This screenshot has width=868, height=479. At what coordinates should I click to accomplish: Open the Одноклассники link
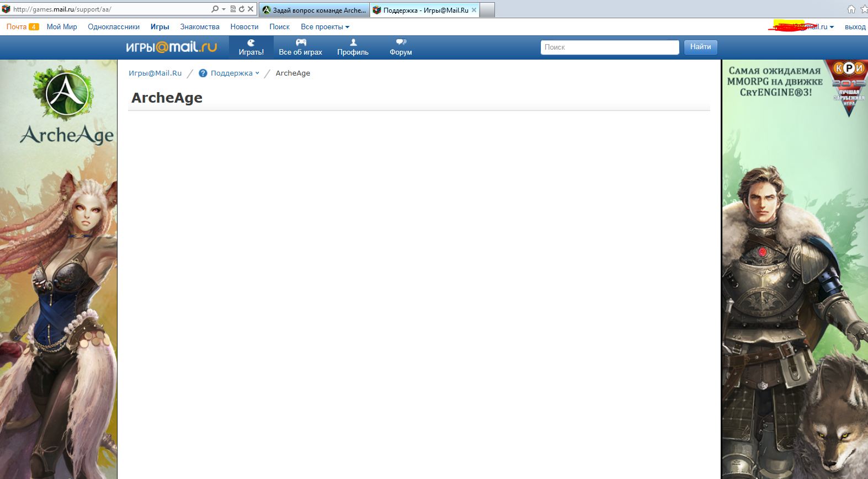tap(114, 26)
